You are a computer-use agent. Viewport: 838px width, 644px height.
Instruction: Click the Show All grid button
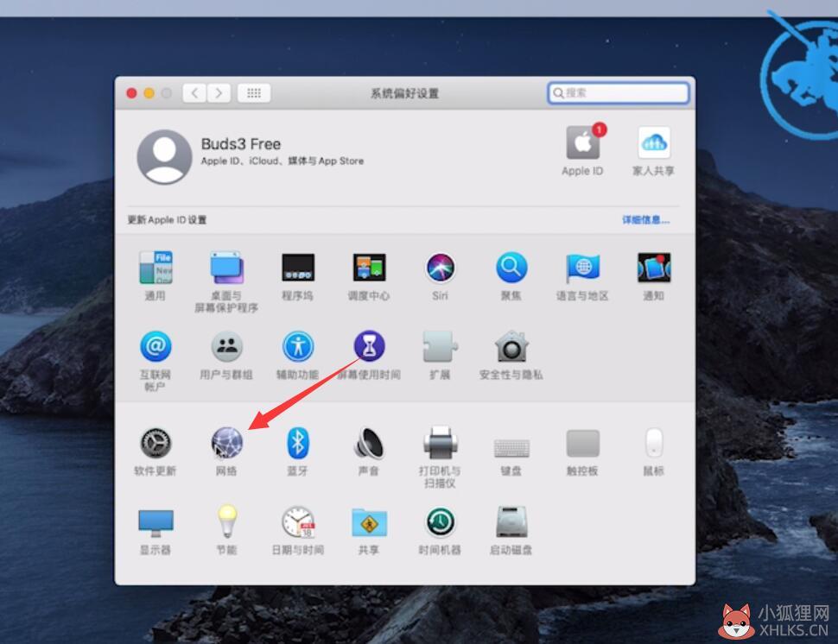click(x=254, y=93)
